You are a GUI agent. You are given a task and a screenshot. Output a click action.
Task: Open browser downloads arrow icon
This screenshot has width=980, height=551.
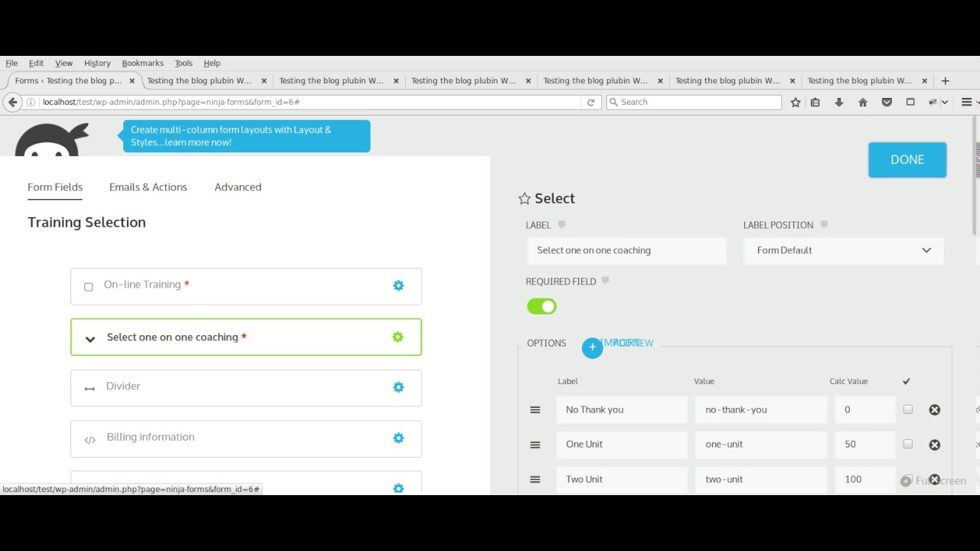[839, 102]
